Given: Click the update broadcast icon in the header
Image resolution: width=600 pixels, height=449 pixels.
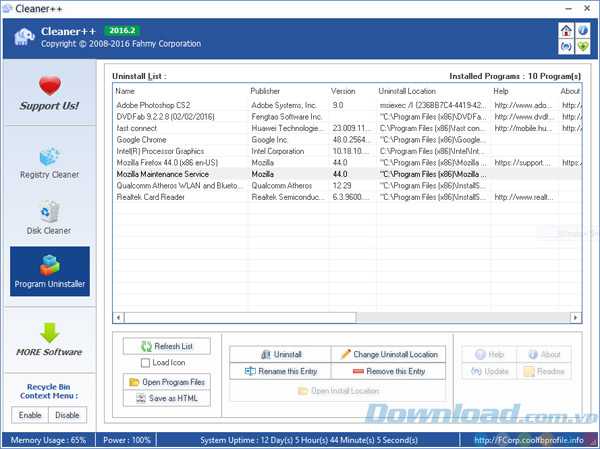Looking at the screenshot, I should coord(565,47).
